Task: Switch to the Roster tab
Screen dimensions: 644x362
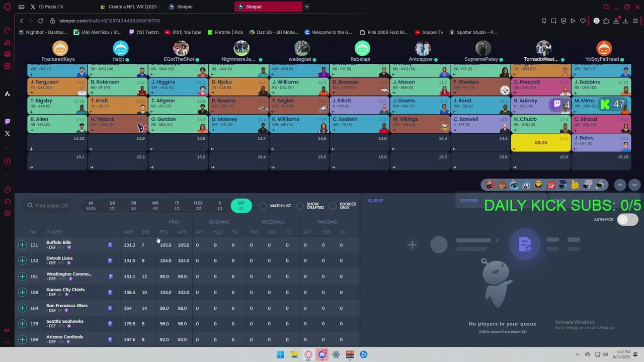Action: [469, 201]
